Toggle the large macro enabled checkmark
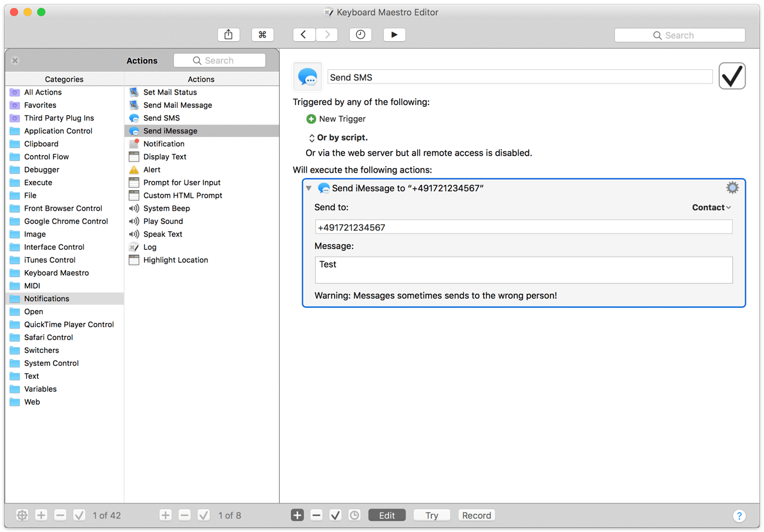The image size is (764, 532). point(732,76)
